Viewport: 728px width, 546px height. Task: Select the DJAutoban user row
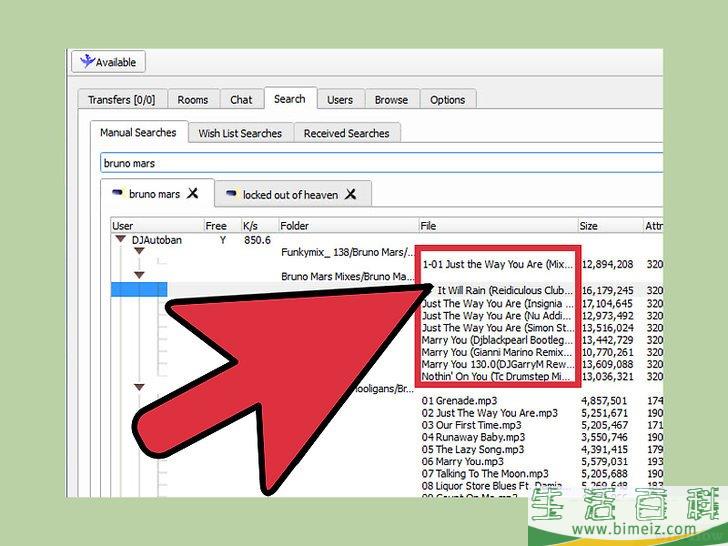pyautogui.click(x=157, y=240)
